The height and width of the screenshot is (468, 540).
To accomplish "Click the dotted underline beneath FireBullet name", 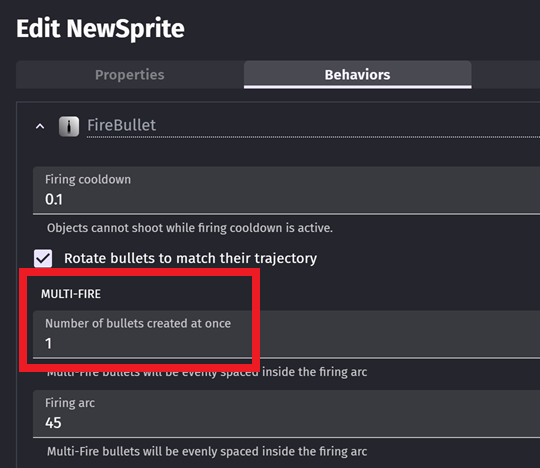I will click(313, 137).
